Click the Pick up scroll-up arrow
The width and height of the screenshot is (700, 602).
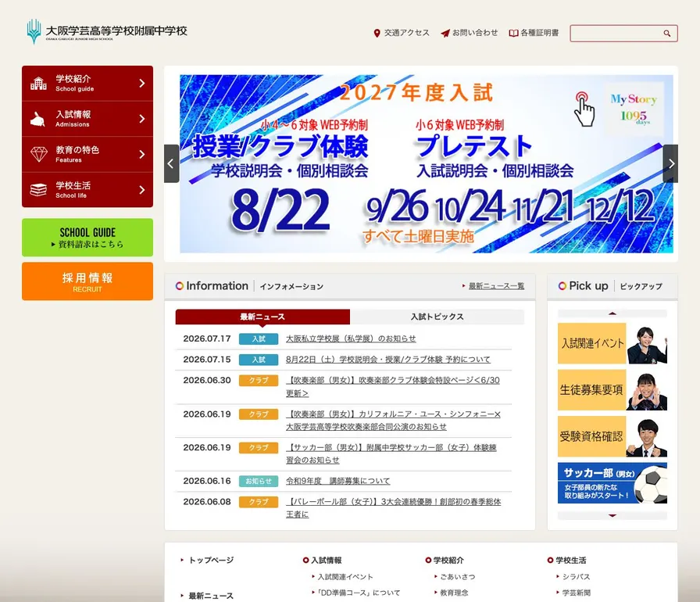pos(612,314)
